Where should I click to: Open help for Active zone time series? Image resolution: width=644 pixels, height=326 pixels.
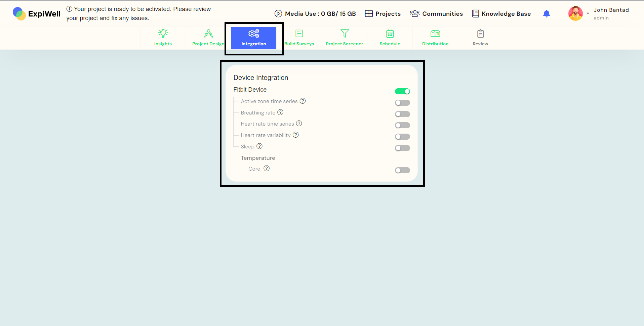303,101
